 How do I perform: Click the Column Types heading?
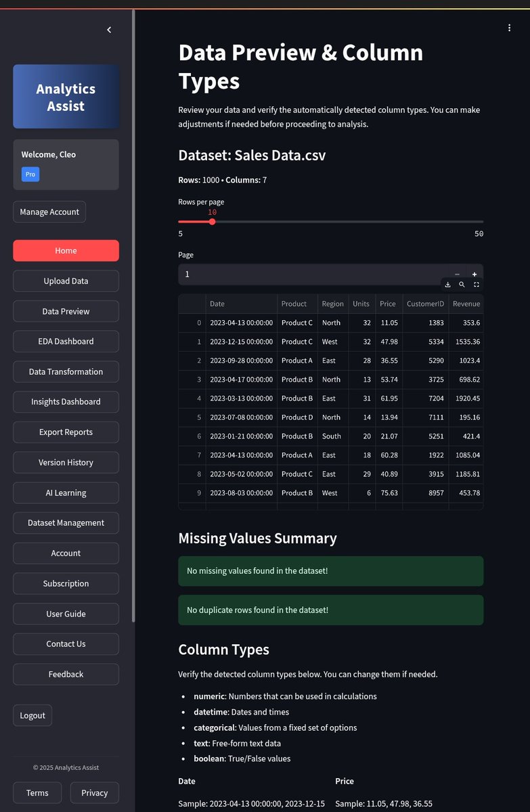[224, 650]
